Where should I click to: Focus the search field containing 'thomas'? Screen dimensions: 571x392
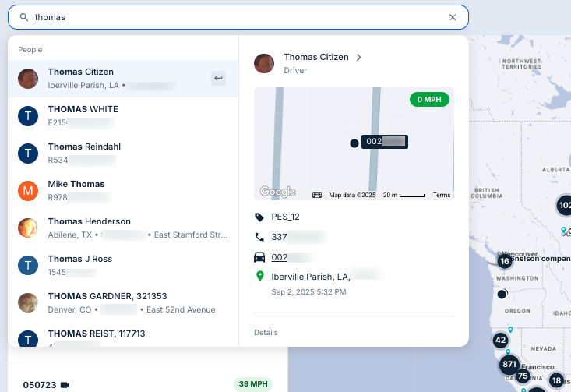click(x=238, y=17)
